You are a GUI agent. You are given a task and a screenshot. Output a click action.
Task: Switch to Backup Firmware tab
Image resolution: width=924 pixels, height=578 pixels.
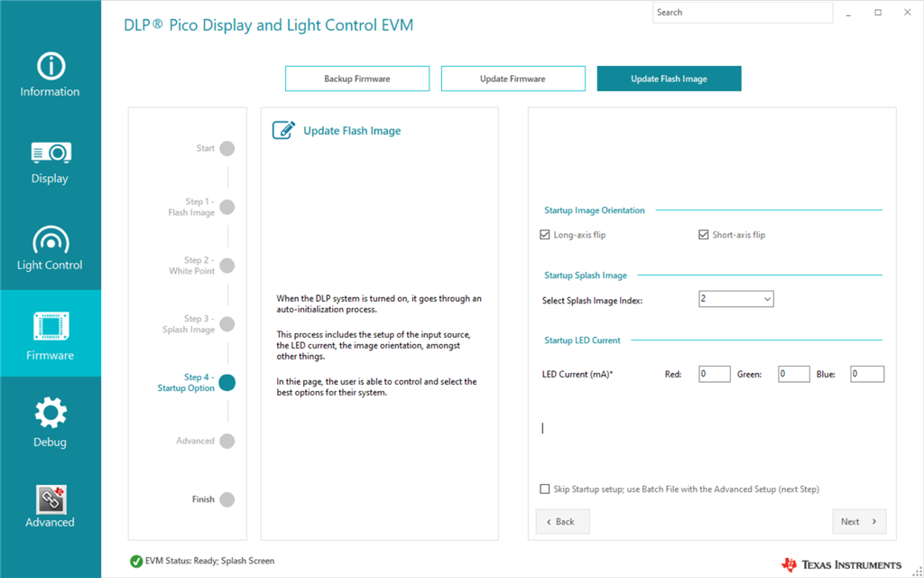coord(357,79)
